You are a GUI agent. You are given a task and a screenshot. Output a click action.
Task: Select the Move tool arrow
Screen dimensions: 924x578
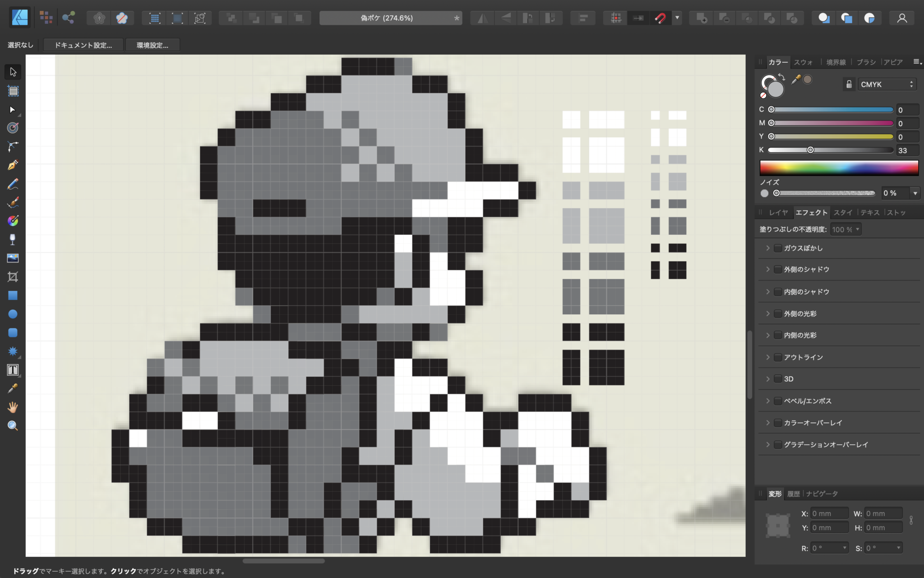pyautogui.click(x=13, y=72)
